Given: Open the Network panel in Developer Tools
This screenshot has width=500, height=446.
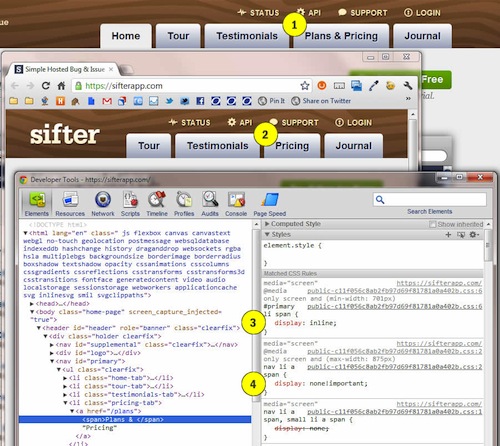Looking at the screenshot, I should 103,204.
